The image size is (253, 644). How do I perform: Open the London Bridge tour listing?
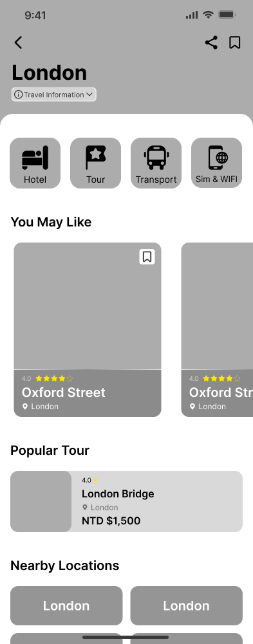click(126, 501)
